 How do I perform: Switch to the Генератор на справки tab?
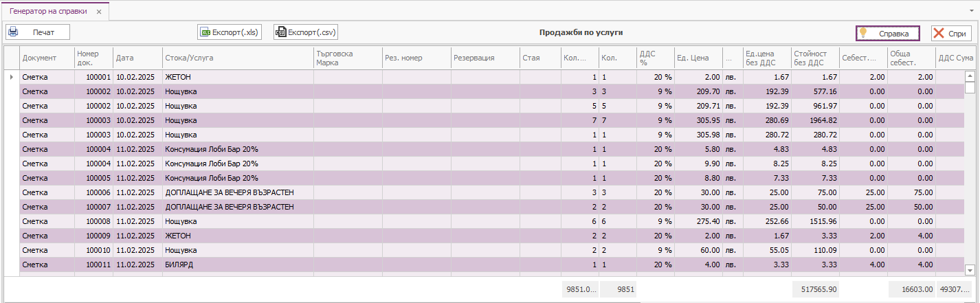click(x=49, y=12)
